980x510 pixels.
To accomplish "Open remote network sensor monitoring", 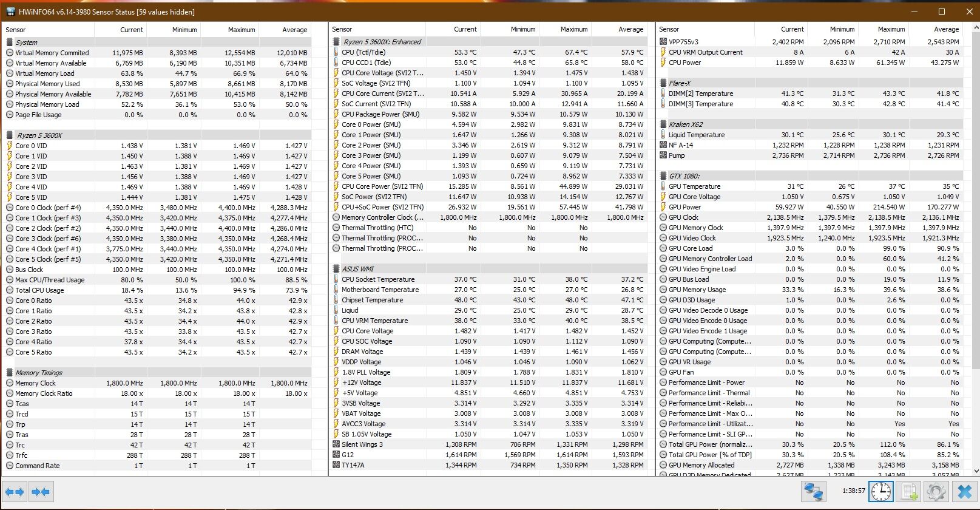I will coord(813,491).
